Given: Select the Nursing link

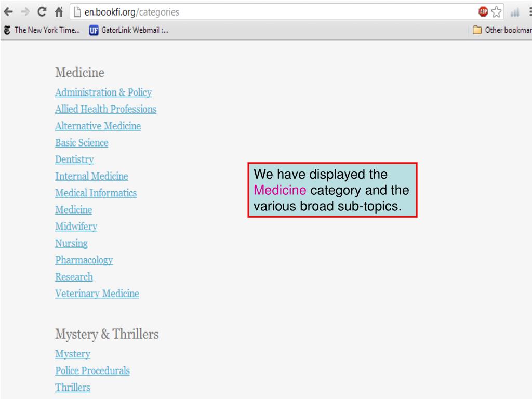Looking at the screenshot, I should [x=72, y=244].
